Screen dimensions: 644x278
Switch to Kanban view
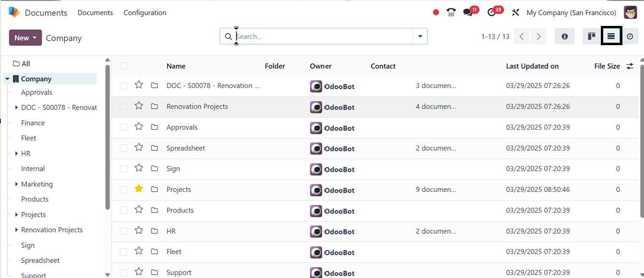592,36
